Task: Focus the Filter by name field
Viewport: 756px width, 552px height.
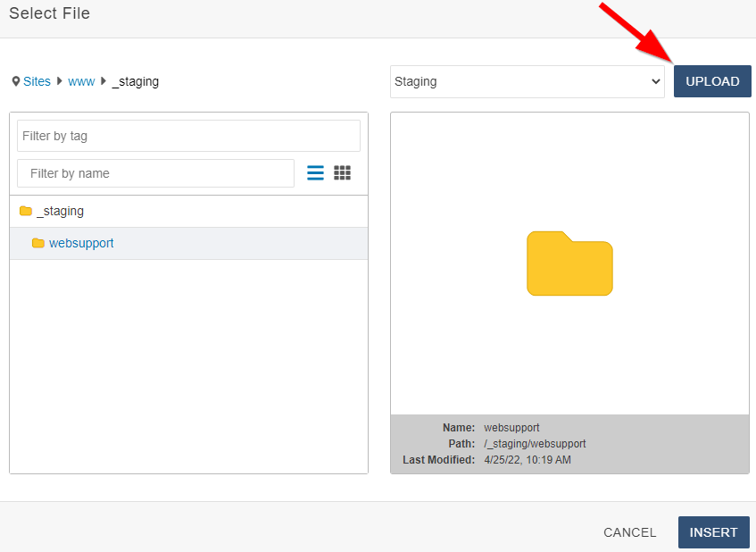Action: click(155, 173)
